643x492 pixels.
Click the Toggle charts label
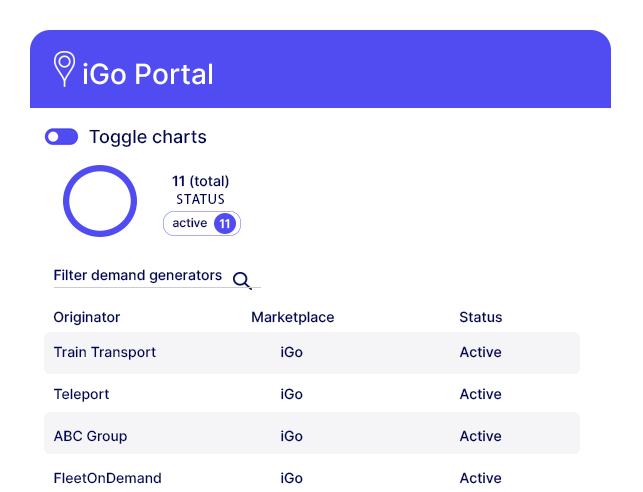pyautogui.click(x=148, y=137)
